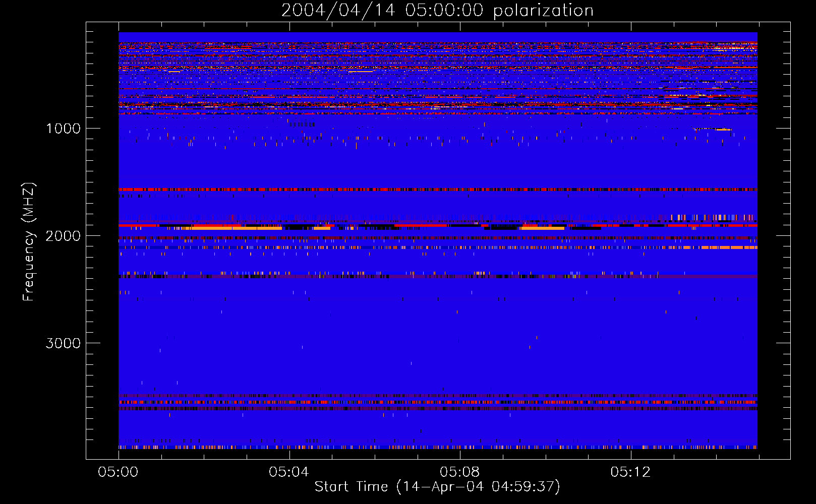
Task: Click the 1000 frequency tick label
Action: click(x=63, y=129)
